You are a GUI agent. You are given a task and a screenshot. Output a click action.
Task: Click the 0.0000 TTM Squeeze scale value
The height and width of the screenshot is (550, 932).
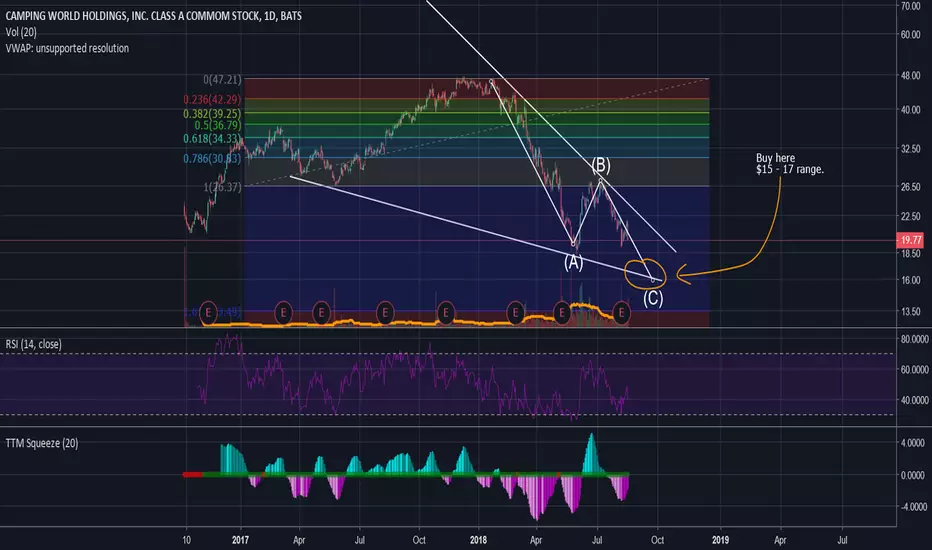[x=913, y=476]
